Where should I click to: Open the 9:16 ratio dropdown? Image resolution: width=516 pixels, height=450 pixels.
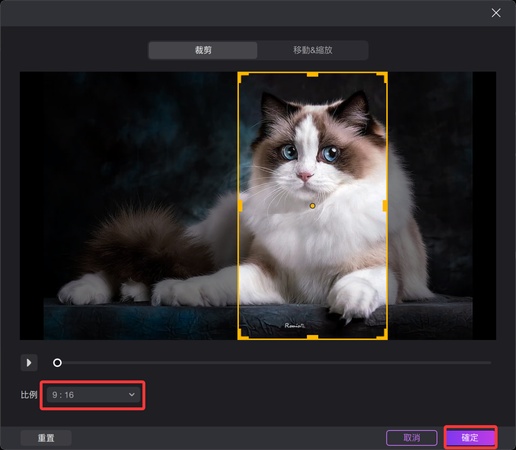coord(93,395)
